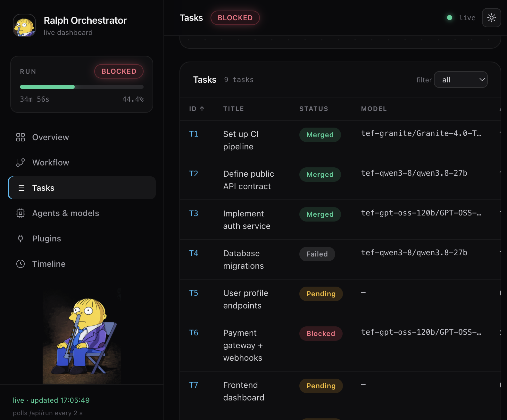Screen dimensions: 507x420
Task: Toggle the light/dark theme button
Action: (x=492, y=18)
